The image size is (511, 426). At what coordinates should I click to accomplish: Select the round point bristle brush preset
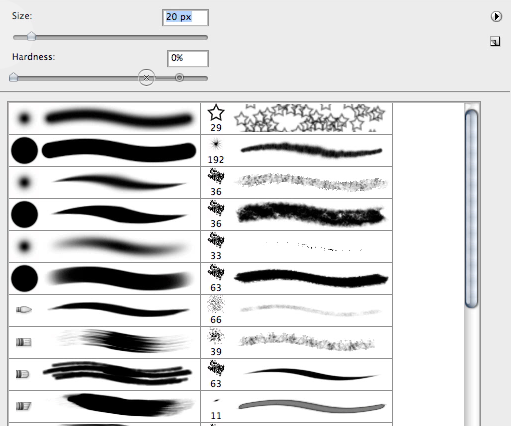(104, 311)
